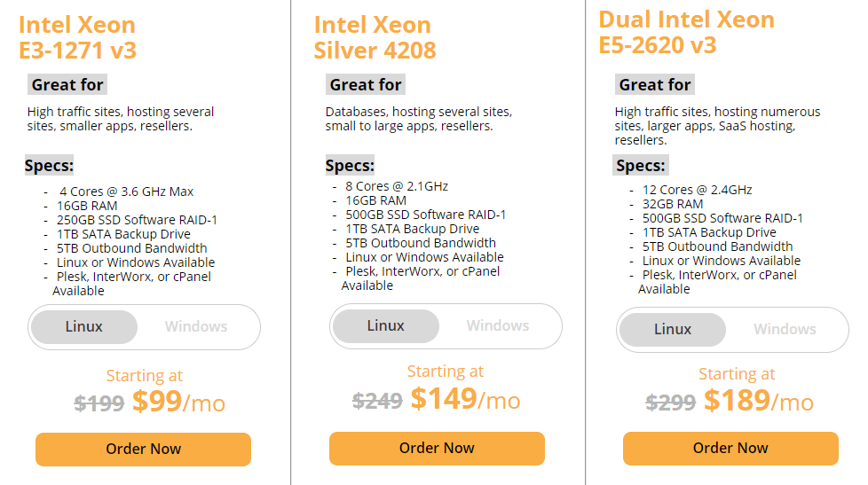Switch the Silver 4208 plan to Windows
This screenshot has height=485, width=868.
(497, 325)
